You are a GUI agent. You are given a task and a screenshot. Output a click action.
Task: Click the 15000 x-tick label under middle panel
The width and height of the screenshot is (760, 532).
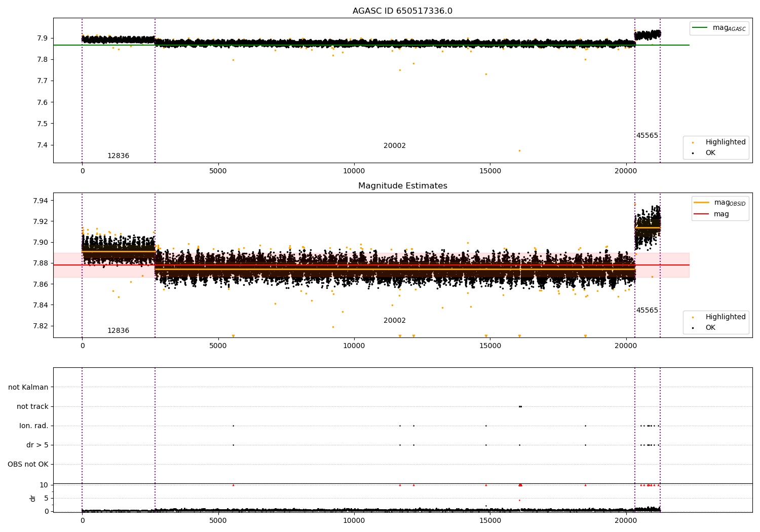pyautogui.click(x=490, y=346)
